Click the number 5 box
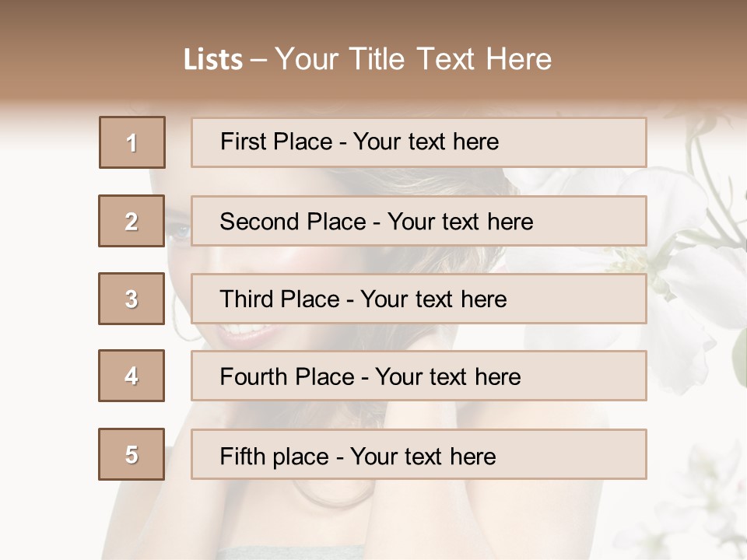 click(x=132, y=454)
